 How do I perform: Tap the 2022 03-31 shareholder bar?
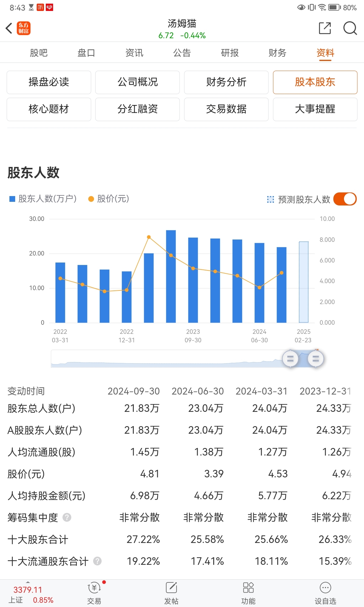coord(60,293)
